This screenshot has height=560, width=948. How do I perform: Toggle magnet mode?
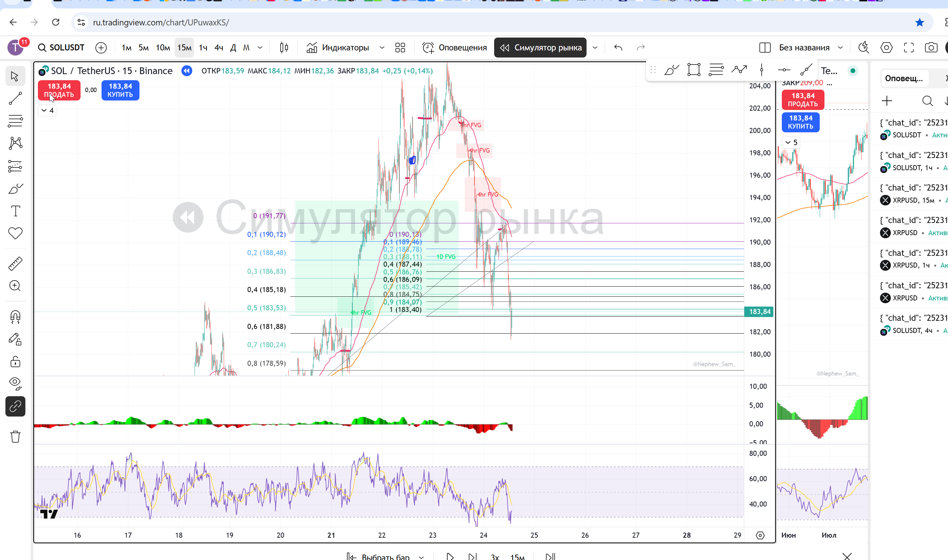pos(15,317)
